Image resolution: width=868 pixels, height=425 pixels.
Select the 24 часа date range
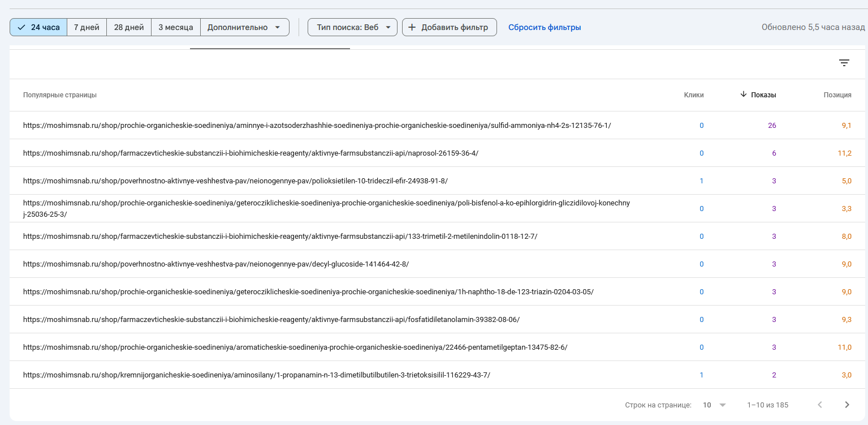pyautogui.click(x=38, y=27)
